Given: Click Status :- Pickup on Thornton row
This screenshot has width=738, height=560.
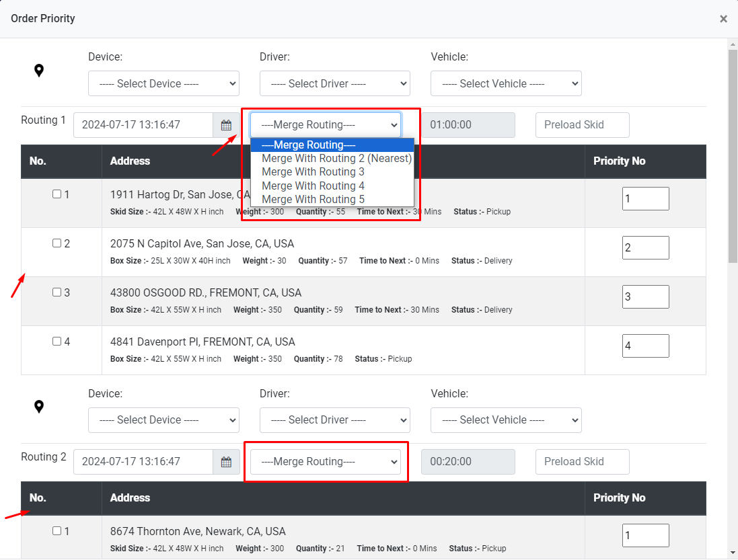Looking at the screenshot, I should 477,549.
